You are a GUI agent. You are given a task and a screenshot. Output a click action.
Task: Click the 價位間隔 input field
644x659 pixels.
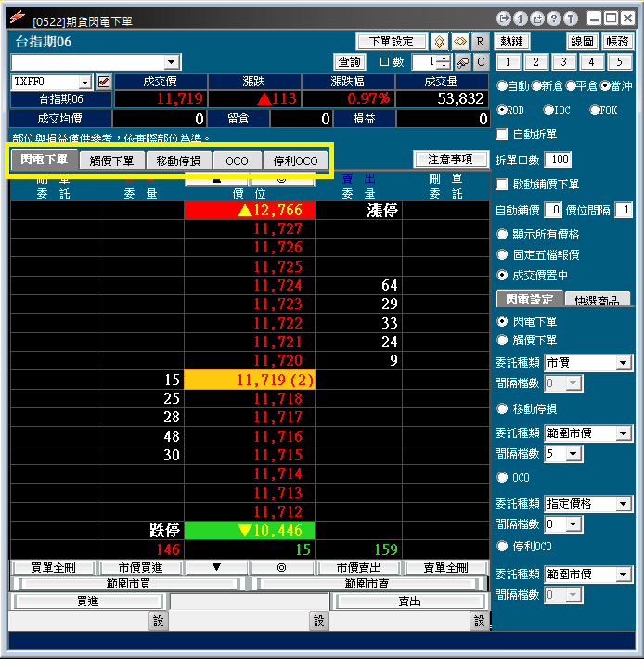tap(624, 210)
